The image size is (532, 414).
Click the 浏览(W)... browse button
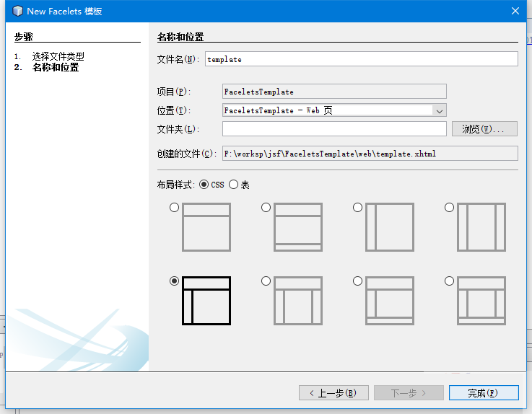point(484,129)
